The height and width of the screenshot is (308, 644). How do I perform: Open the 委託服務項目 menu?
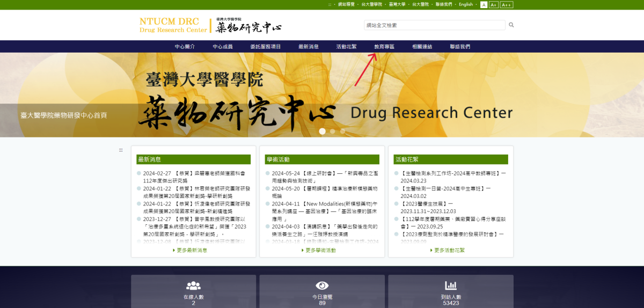tap(266, 47)
